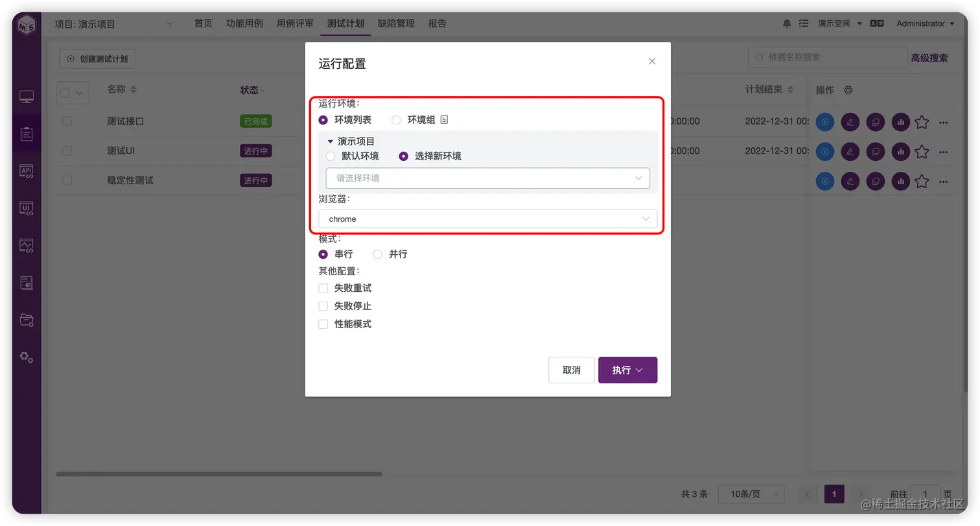The image size is (980, 526).
Task: Select the 默认环境 radio option
Action: click(330, 156)
